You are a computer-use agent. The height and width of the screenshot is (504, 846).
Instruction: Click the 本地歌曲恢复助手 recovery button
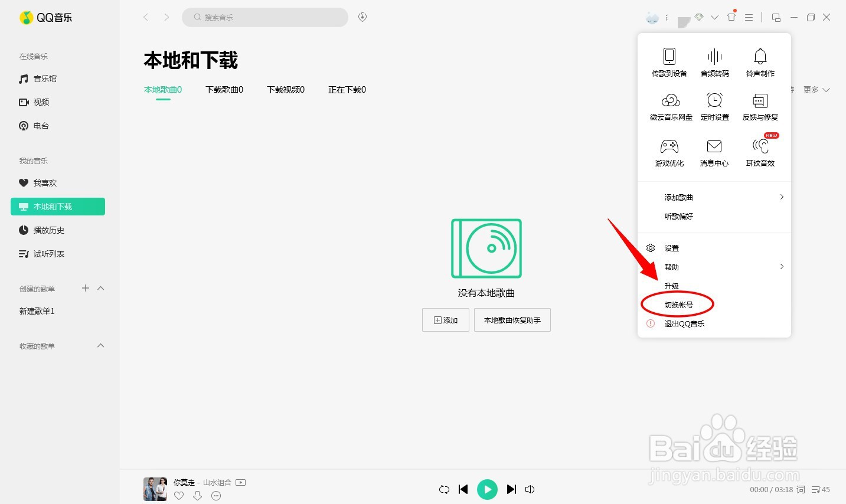[512, 320]
